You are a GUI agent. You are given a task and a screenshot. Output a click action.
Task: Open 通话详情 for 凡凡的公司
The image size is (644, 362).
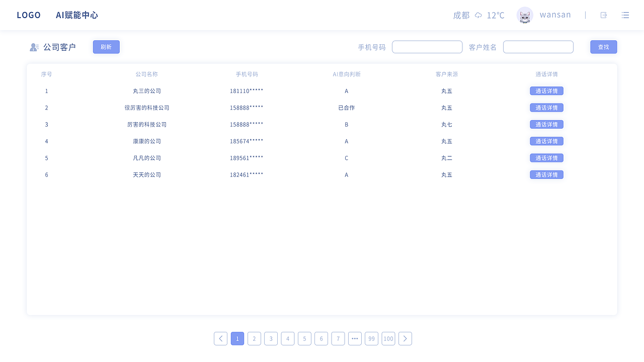[546, 158]
